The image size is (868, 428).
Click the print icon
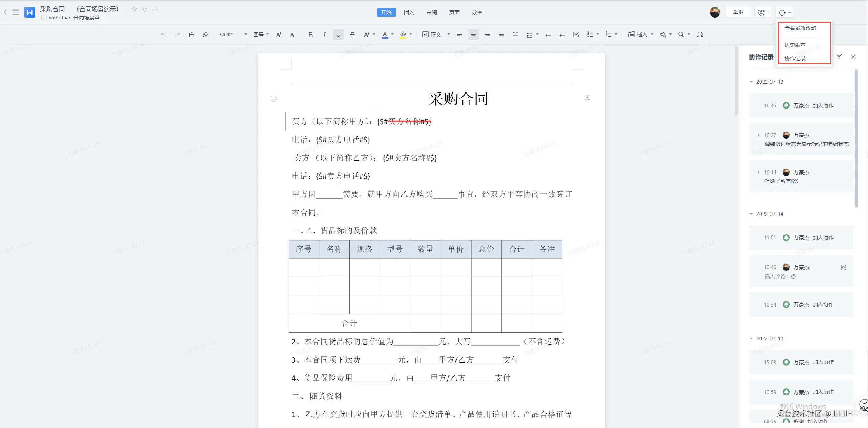point(700,34)
